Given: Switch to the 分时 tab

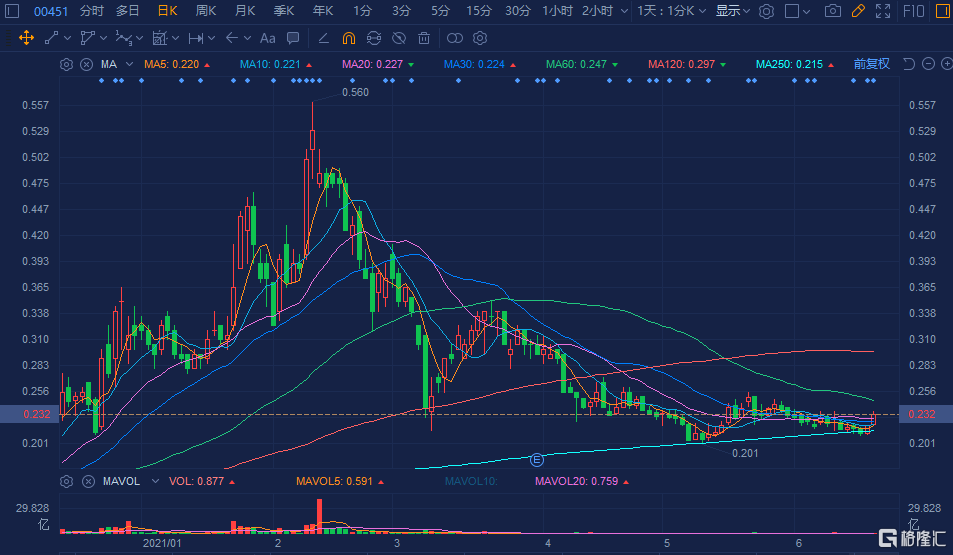Looking at the screenshot, I should pos(91,11).
